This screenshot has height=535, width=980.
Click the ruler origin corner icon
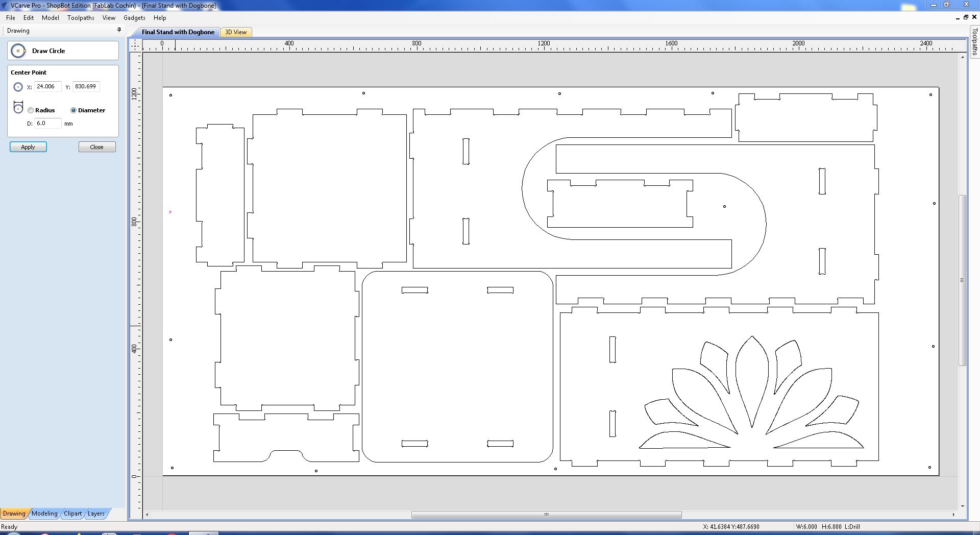click(135, 45)
